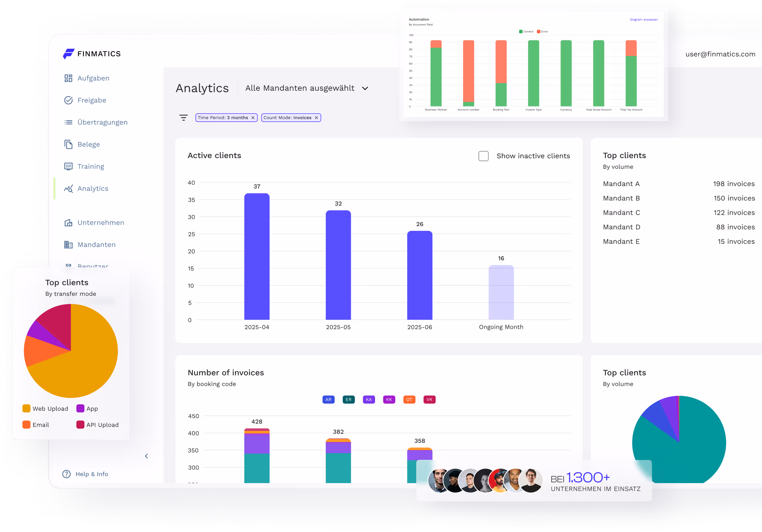Screen dimensions: 762x532
Task: Click the Account number bar in Automation chart
Action: click(x=469, y=73)
